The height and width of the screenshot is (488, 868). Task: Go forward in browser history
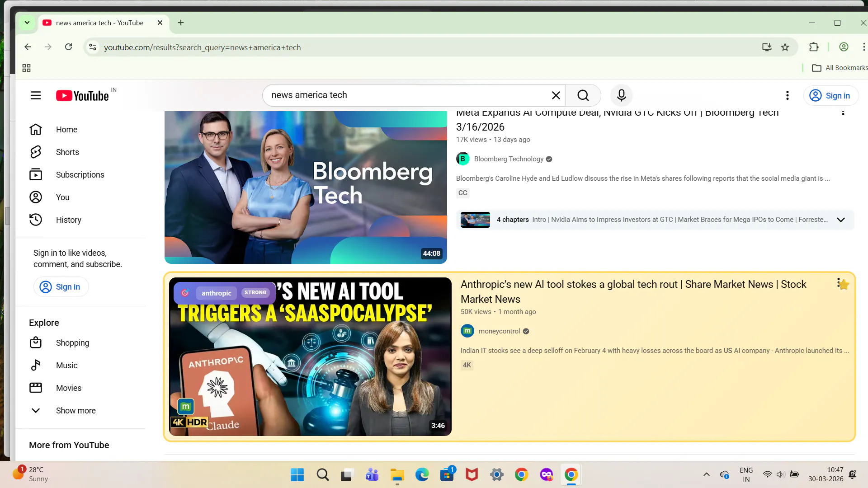pos(48,47)
